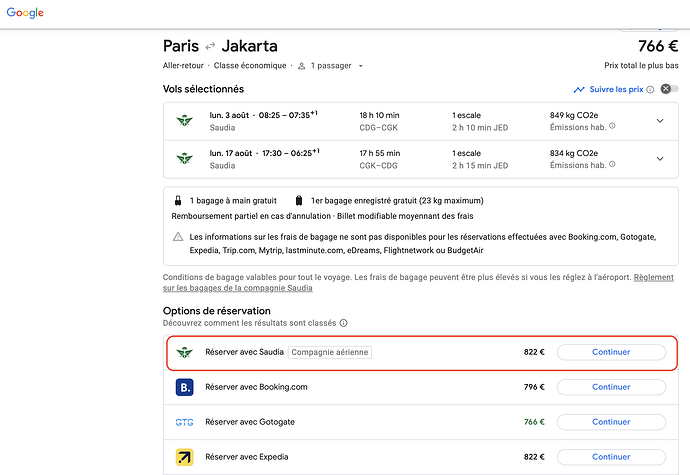Viewport: 690px width, 475px height.
Task: Click the carry-on bag icon
Action: coord(178,201)
